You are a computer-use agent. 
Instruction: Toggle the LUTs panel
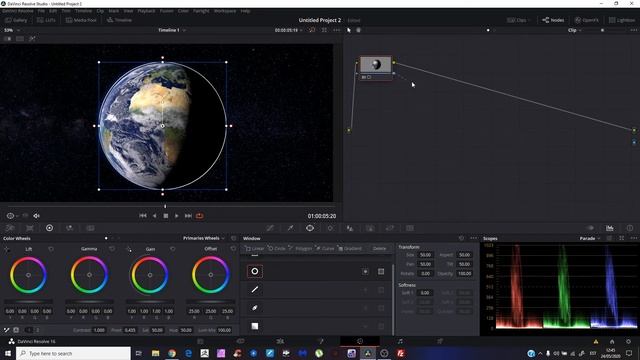[46, 20]
